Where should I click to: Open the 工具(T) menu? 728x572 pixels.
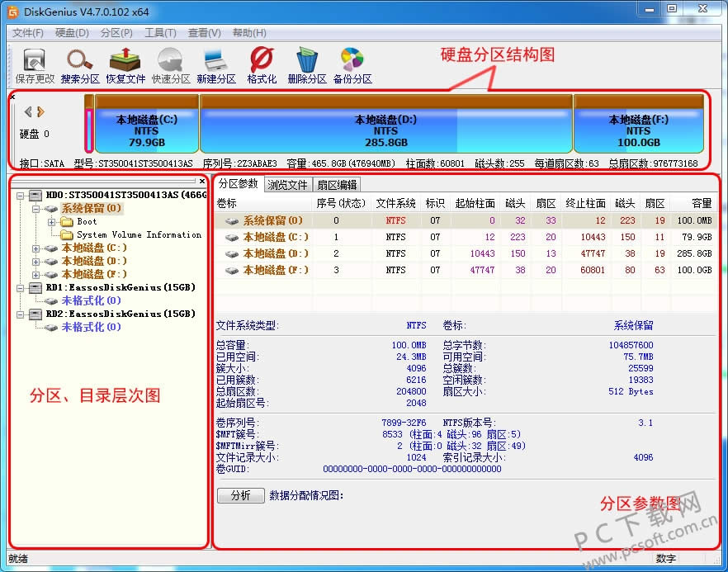161,33
